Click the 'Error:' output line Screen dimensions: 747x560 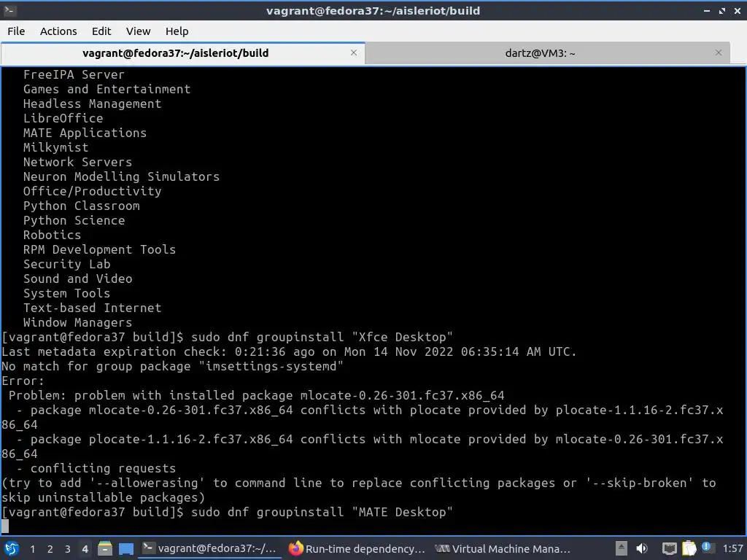[x=23, y=381]
